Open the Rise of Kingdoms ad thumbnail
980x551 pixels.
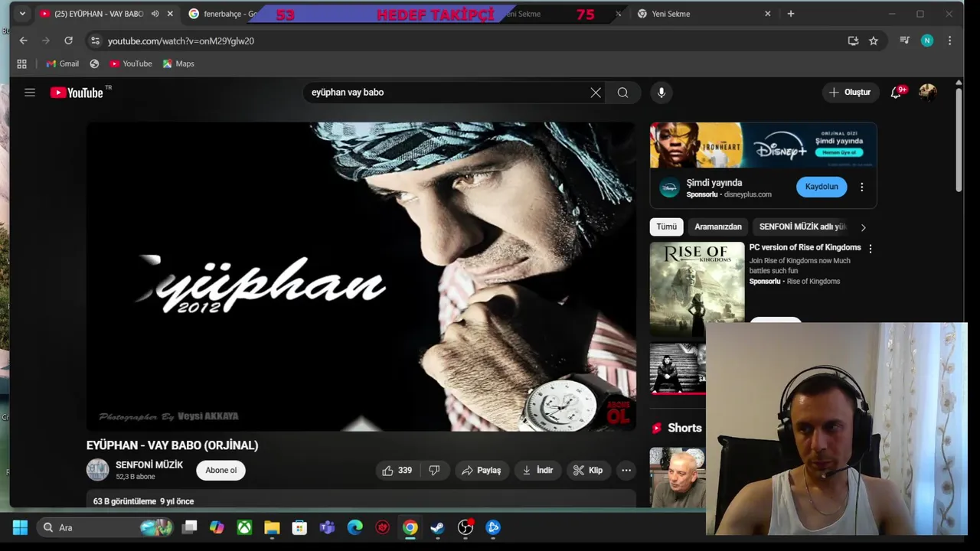point(697,289)
